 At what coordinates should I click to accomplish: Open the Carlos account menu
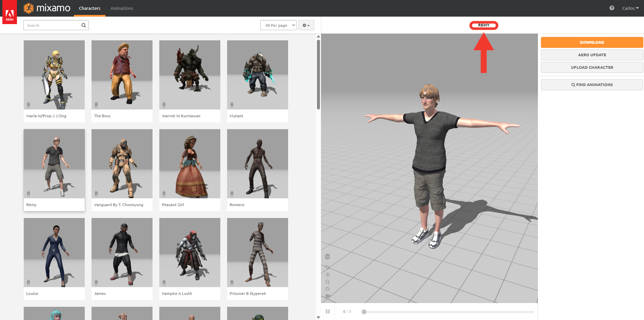point(630,8)
